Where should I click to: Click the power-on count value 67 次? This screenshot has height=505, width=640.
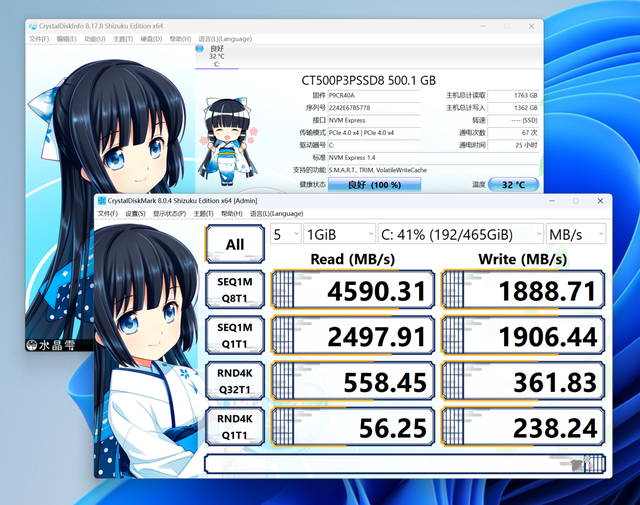(513, 133)
